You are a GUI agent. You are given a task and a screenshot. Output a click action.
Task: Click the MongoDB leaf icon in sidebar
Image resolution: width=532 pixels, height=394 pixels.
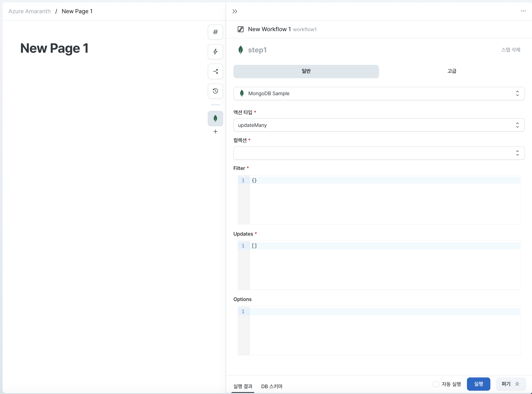215,119
